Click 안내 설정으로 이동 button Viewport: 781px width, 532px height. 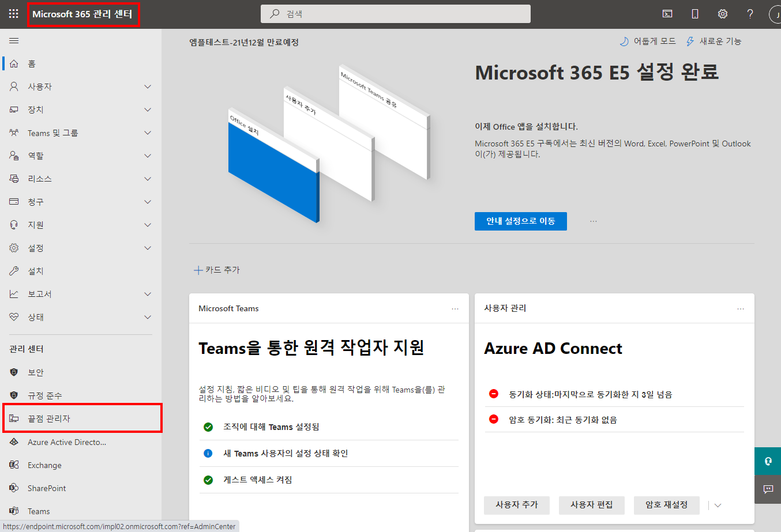(x=521, y=221)
